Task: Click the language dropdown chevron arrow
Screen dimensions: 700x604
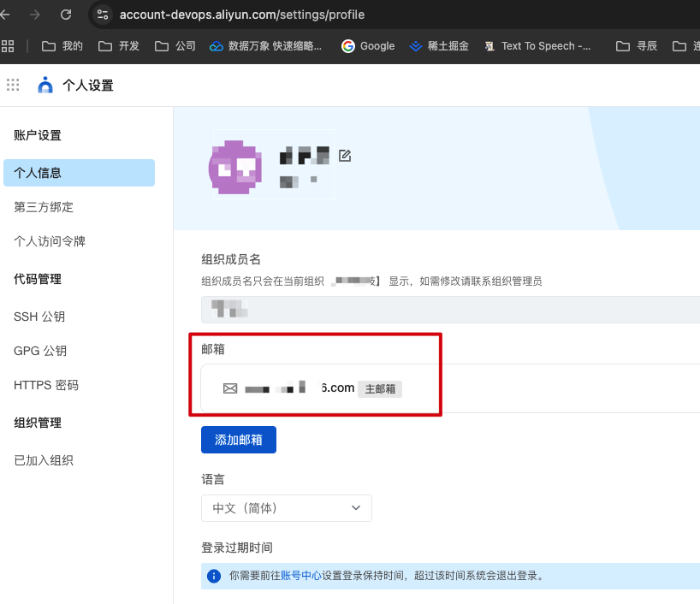Action: pos(356,508)
